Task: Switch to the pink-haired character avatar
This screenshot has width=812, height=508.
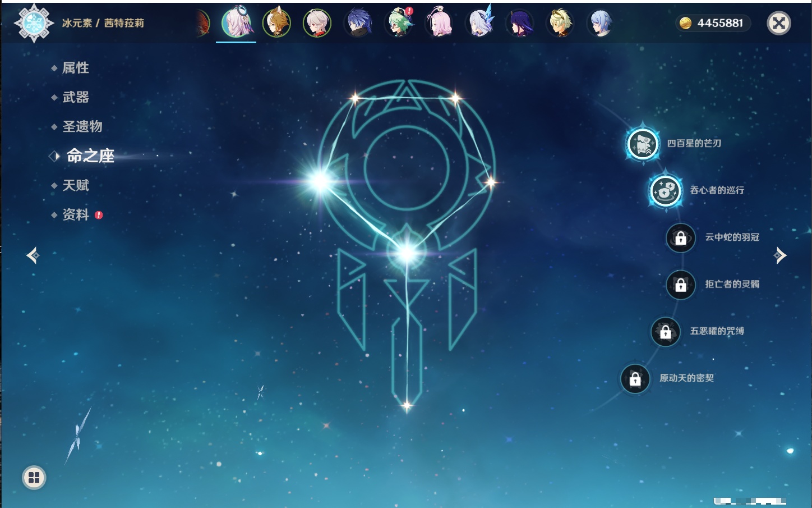Action: [x=439, y=23]
